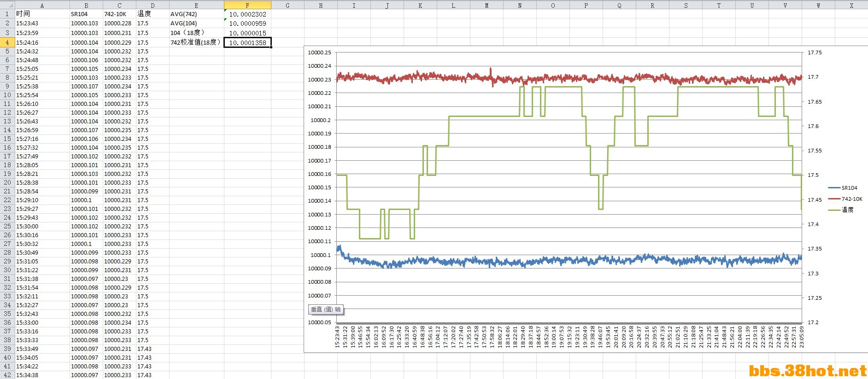This screenshot has width=868, height=379.
Task: Click the 垂直 (值) 轴 tooltip label
Action: pos(326,309)
